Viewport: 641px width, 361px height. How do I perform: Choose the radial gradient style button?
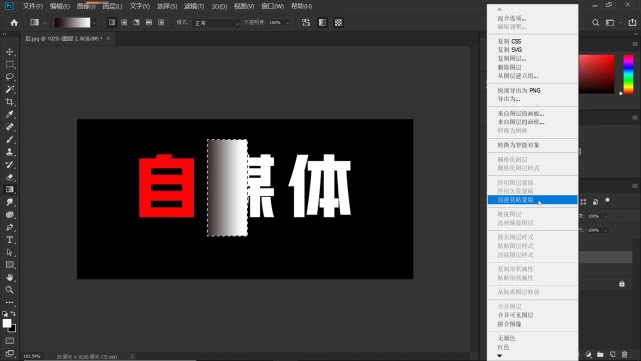(x=124, y=22)
